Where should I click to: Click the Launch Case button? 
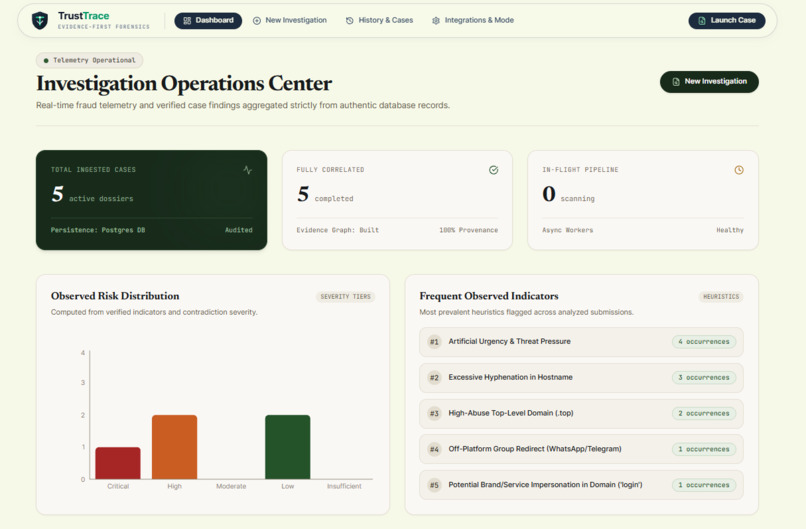(x=727, y=21)
